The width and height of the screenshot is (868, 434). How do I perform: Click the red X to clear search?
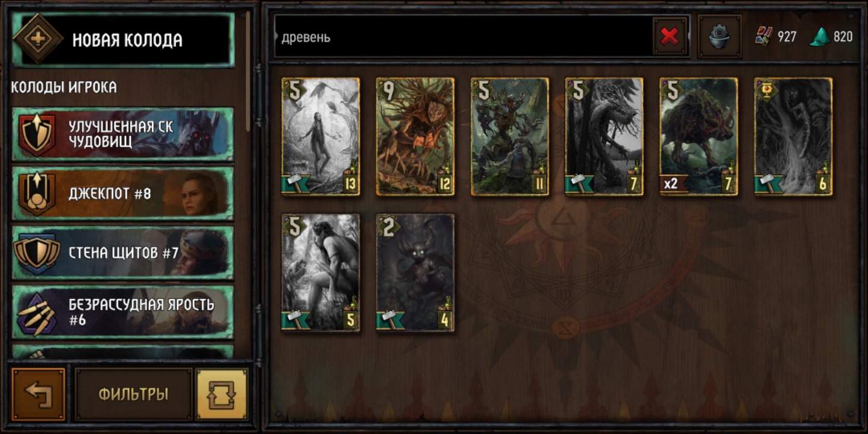pyautogui.click(x=670, y=37)
